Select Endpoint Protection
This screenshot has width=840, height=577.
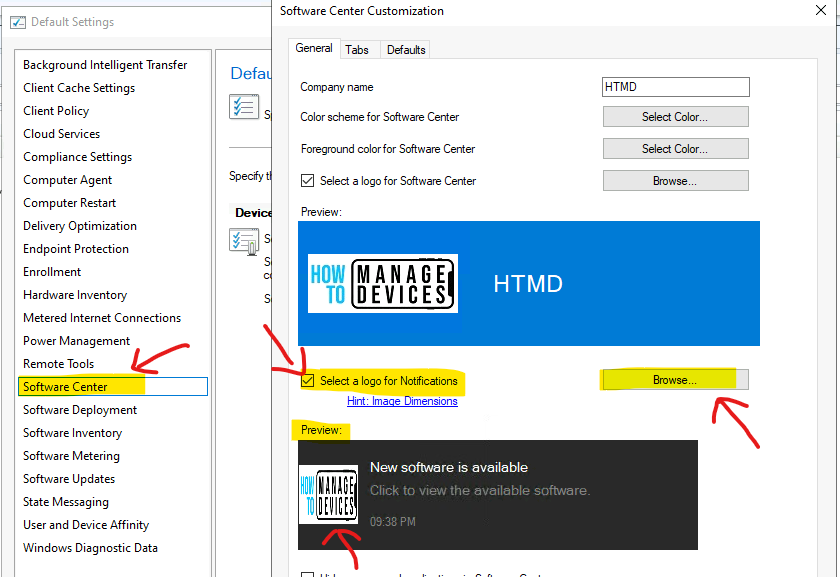click(76, 249)
